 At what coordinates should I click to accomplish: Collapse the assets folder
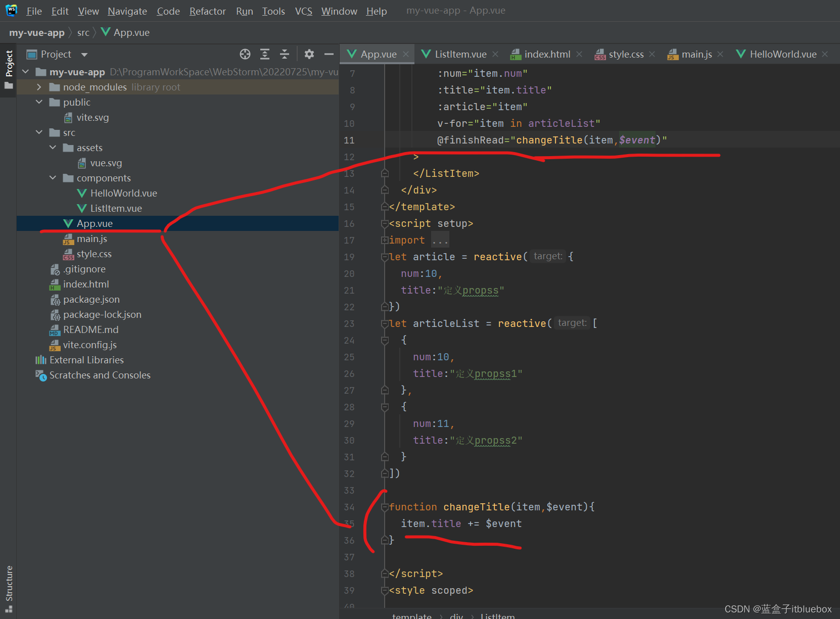[x=53, y=148]
